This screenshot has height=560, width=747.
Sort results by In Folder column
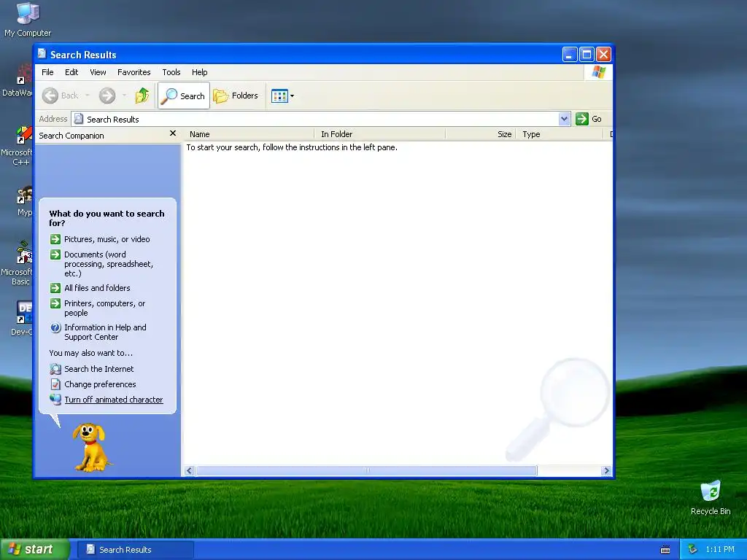(x=379, y=134)
